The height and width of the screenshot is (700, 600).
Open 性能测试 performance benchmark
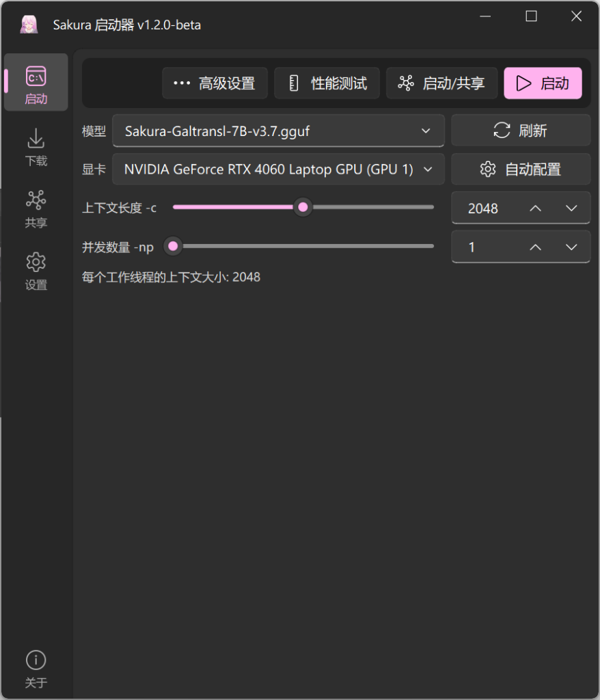pyautogui.click(x=327, y=83)
